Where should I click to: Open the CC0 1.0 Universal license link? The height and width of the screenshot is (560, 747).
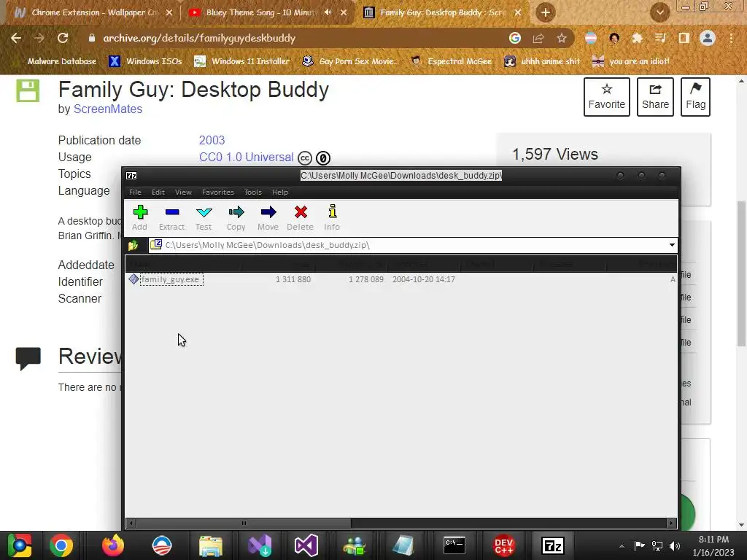tap(246, 157)
